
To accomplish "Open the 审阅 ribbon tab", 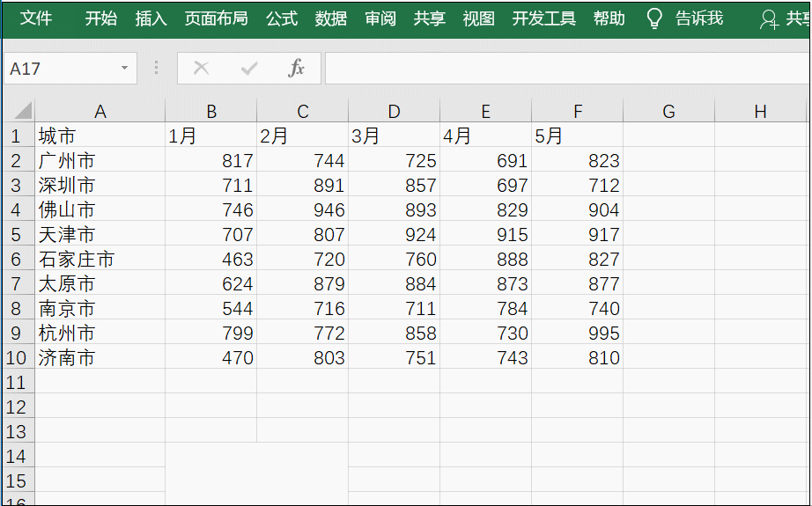I will 380,18.
